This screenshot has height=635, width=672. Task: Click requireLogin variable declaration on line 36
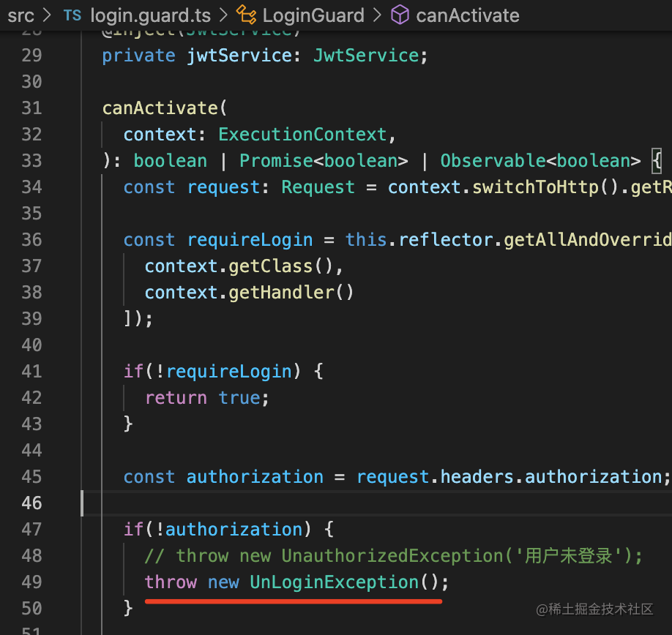[250, 240]
